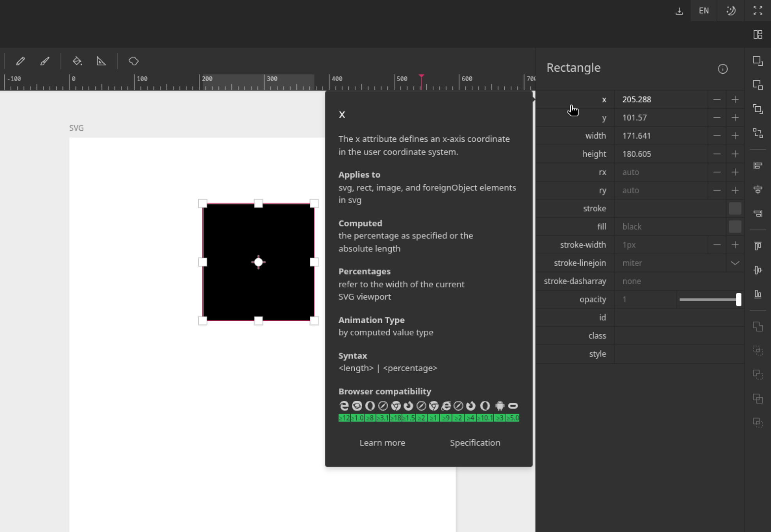Click the y value field 101.57

click(661, 118)
